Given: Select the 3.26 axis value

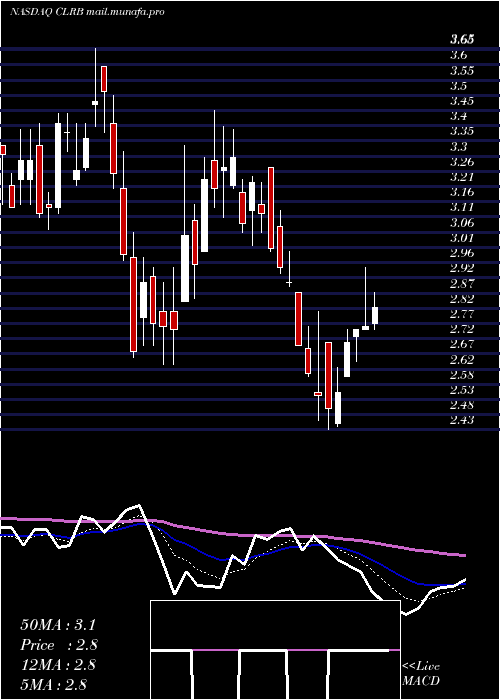Looking at the screenshot, I should pos(462,162).
